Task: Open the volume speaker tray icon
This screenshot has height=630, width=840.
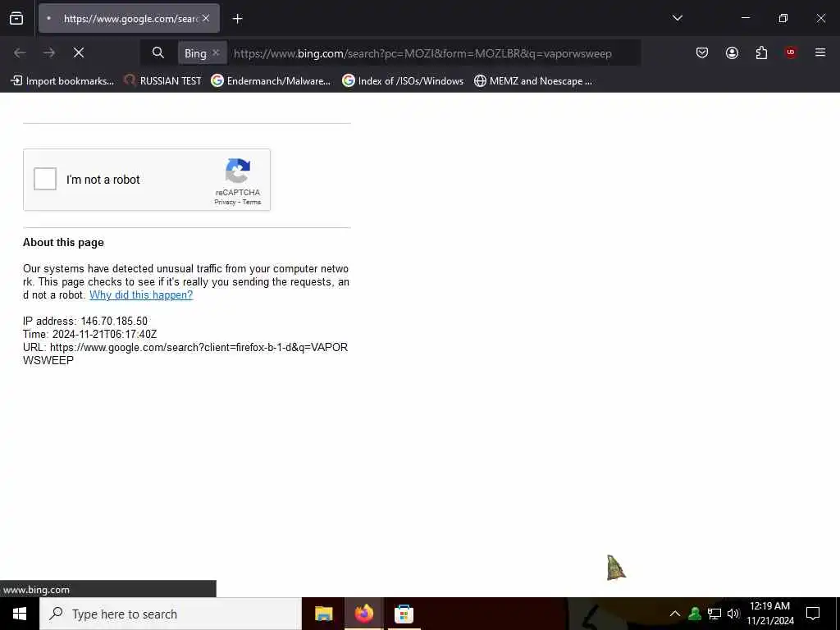Action: click(733, 614)
